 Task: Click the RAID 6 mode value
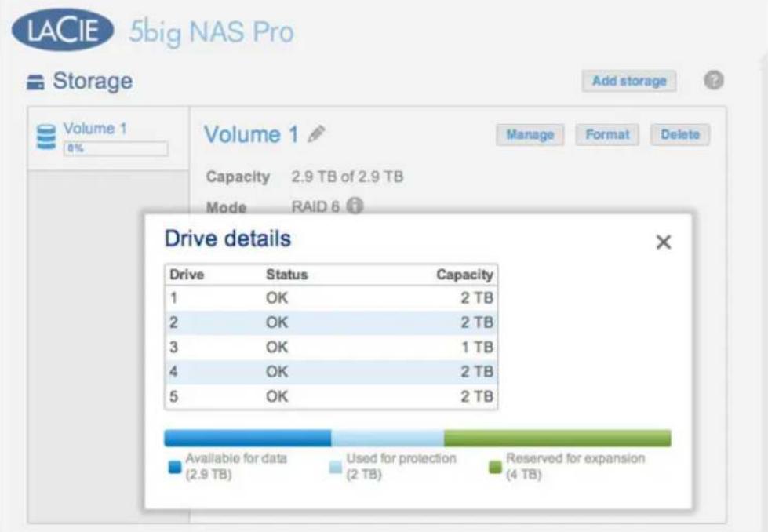tap(315, 206)
